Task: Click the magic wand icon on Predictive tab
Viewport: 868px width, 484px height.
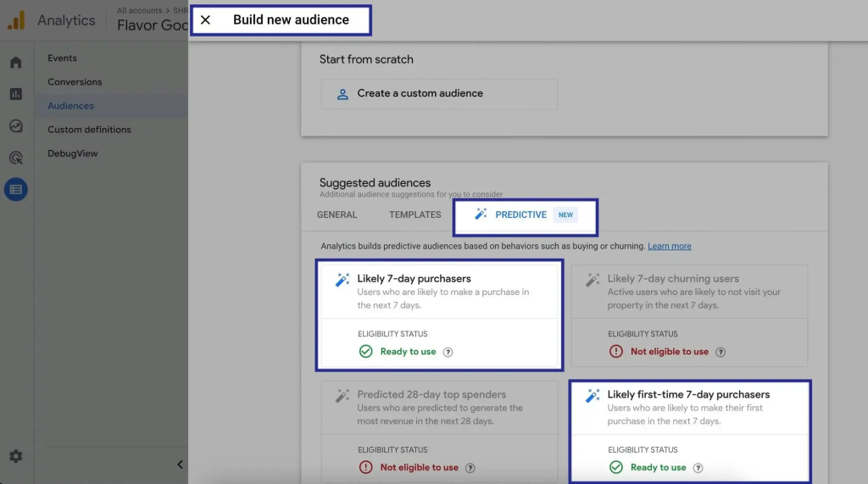Action: (x=481, y=214)
